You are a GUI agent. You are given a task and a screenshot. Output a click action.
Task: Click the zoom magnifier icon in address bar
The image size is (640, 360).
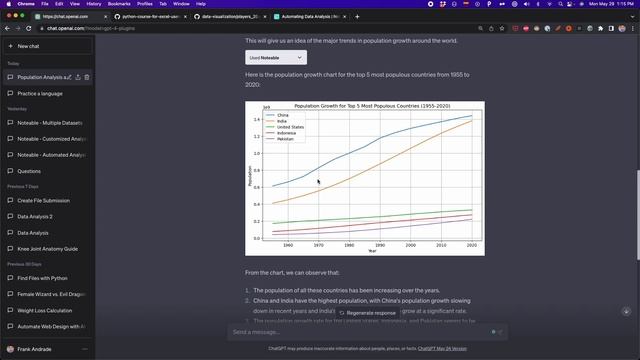coord(480,29)
